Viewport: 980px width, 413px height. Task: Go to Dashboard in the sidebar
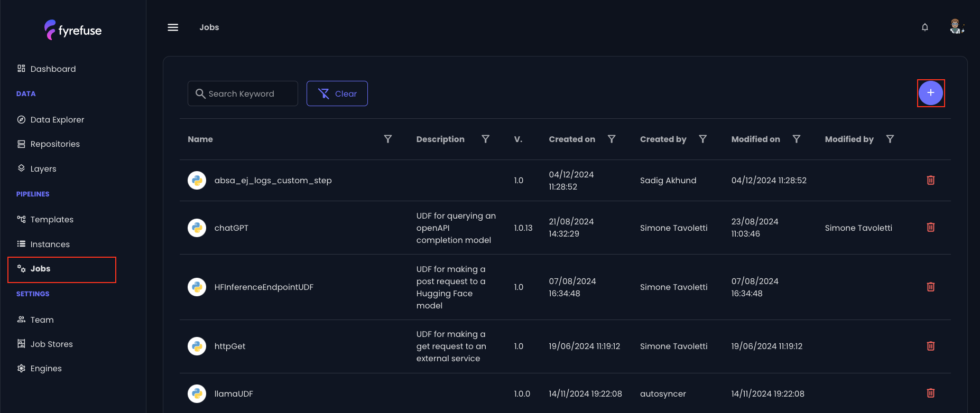53,69
